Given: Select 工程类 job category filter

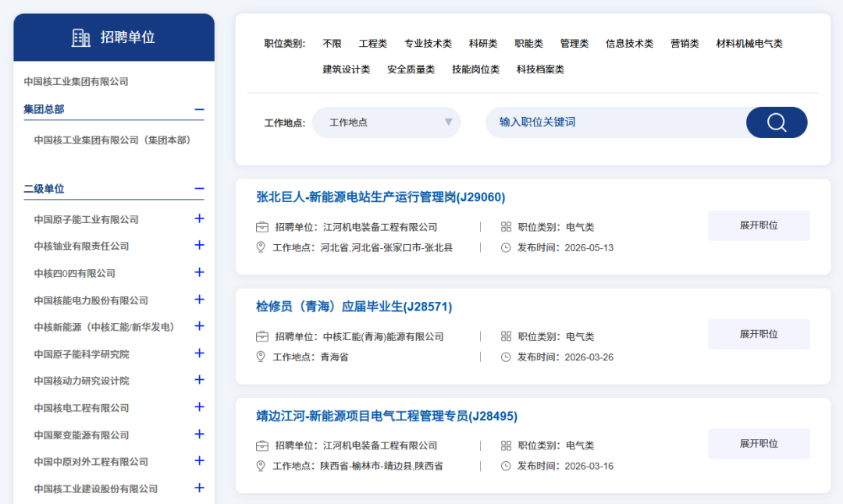Looking at the screenshot, I should (372, 44).
